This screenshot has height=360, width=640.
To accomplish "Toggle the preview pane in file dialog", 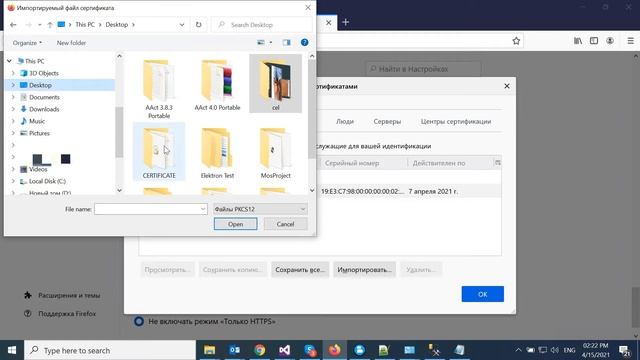I will pos(287,42).
